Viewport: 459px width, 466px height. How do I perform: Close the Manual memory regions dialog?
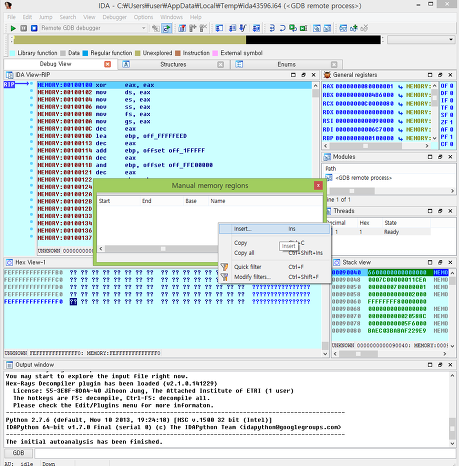click(x=318, y=186)
